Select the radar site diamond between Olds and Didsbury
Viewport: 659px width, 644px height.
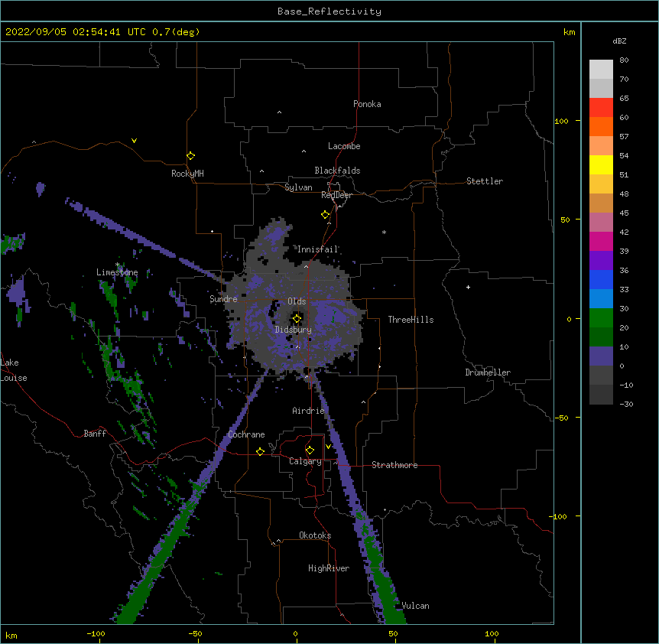(x=297, y=319)
